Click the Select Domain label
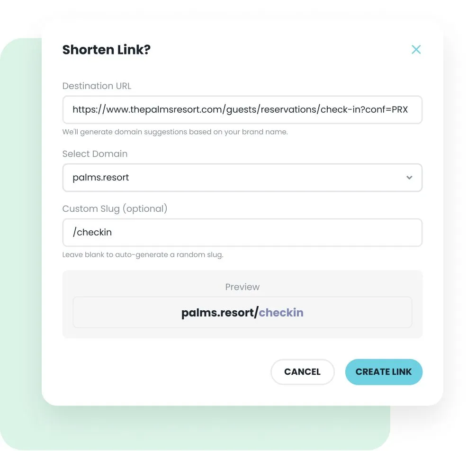Screen dimensions: 476x451 95,153
